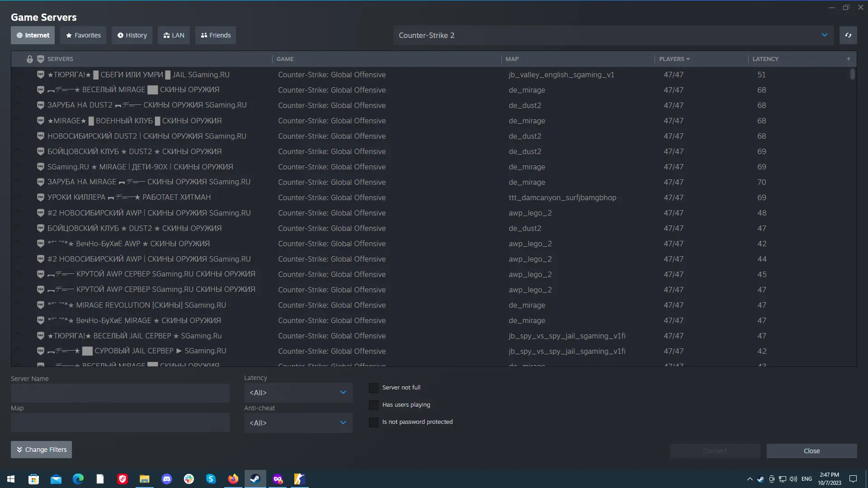
Task: Enable Is not password protected checkbox
Action: click(374, 422)
